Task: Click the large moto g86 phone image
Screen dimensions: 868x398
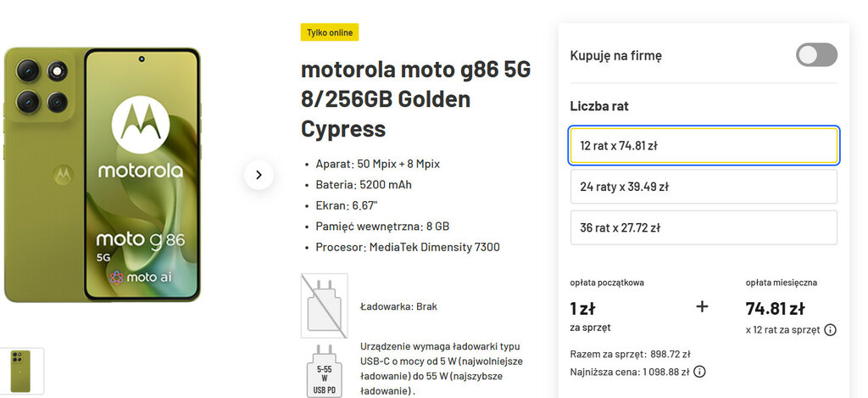Action: point(102,175)
